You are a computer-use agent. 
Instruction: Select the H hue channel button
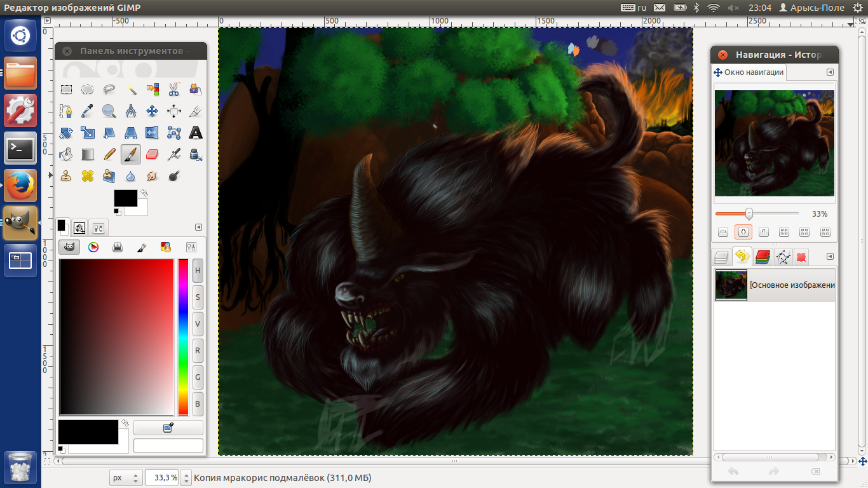coord(198,270)
